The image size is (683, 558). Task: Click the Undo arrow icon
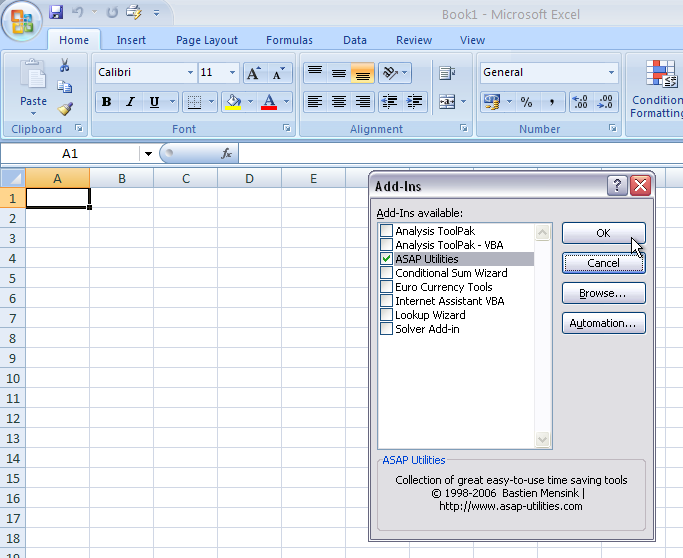point(78,12)
